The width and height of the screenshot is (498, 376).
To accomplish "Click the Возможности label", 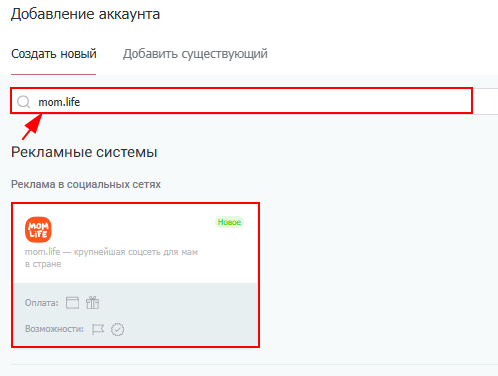I will click(54, 329).
